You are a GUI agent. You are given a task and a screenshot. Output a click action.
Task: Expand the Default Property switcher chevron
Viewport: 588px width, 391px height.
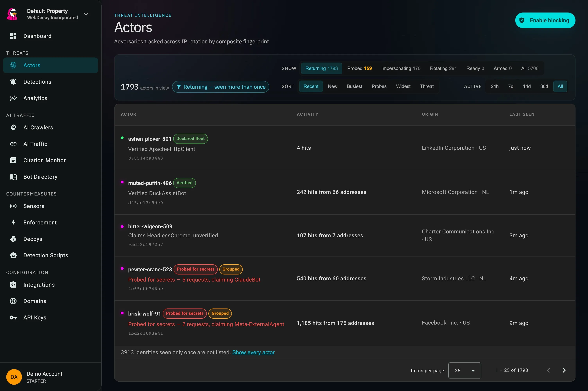tap(86, 14)
